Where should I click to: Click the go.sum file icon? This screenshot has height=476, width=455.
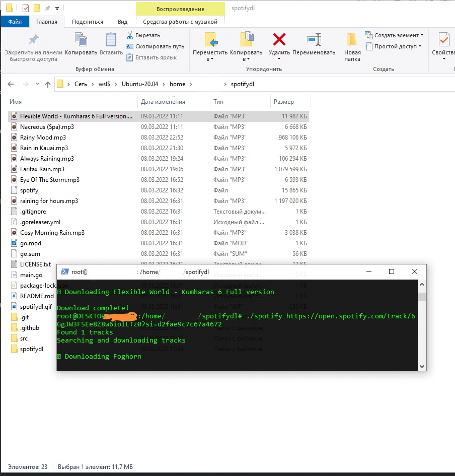(x=14, y=254)
